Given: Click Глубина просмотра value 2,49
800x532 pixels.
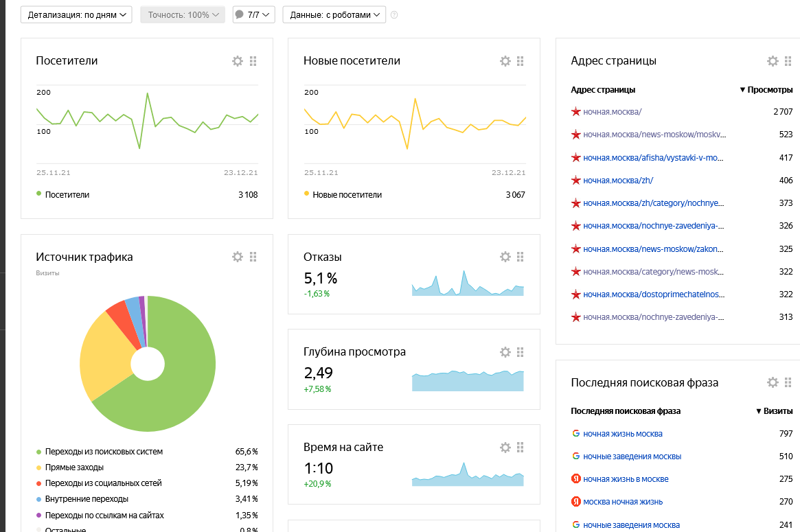Looking at the screenshot, I should [x=319, y=373].
